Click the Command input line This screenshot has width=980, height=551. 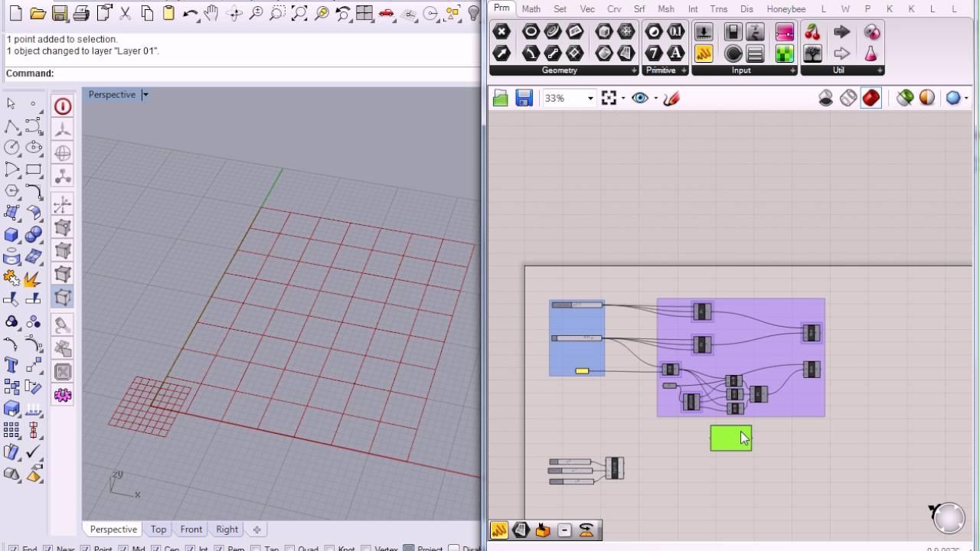(242, 73)
